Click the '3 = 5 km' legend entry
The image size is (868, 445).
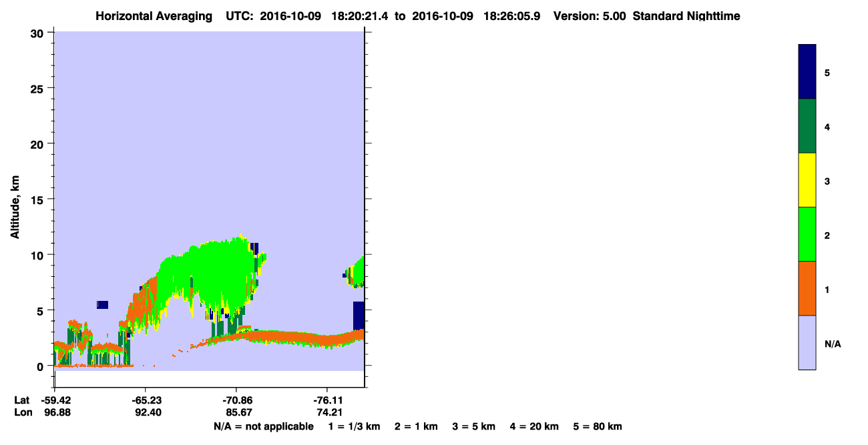pyautogui.click(x=474, y=426)
